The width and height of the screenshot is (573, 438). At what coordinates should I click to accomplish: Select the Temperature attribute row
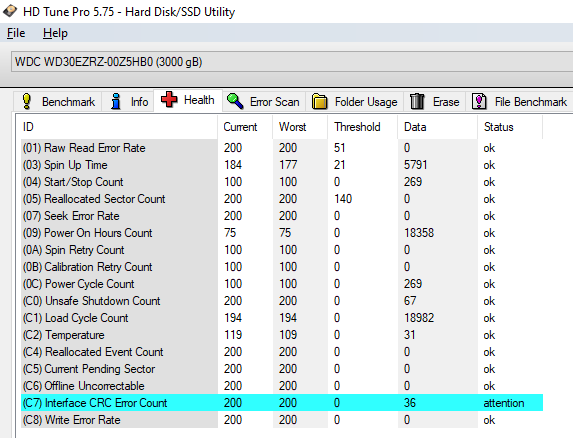(282, 335)
